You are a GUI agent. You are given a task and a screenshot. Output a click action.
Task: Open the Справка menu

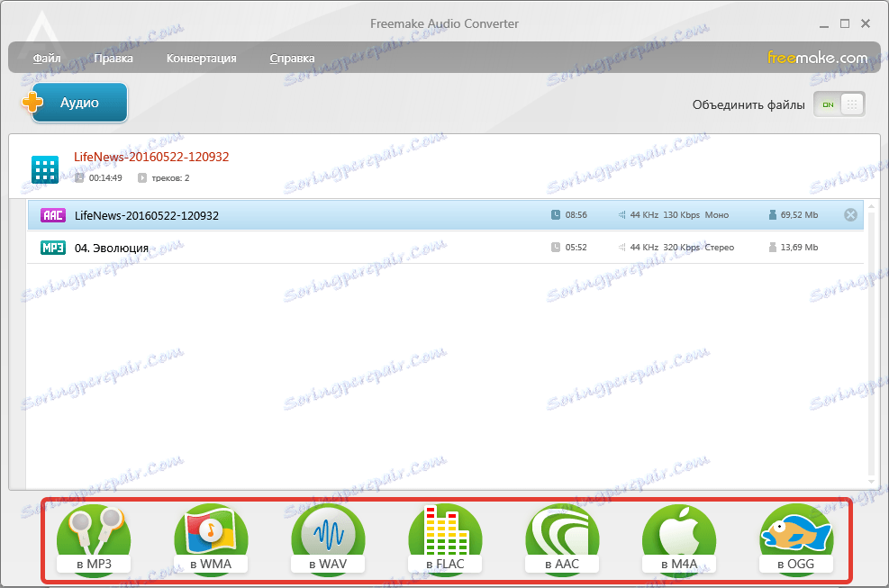coord(293,58)
